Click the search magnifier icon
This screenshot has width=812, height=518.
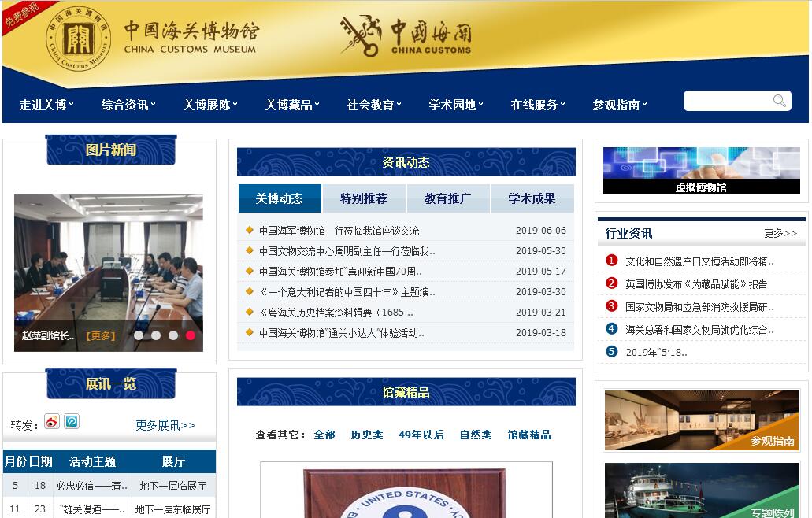779,101
